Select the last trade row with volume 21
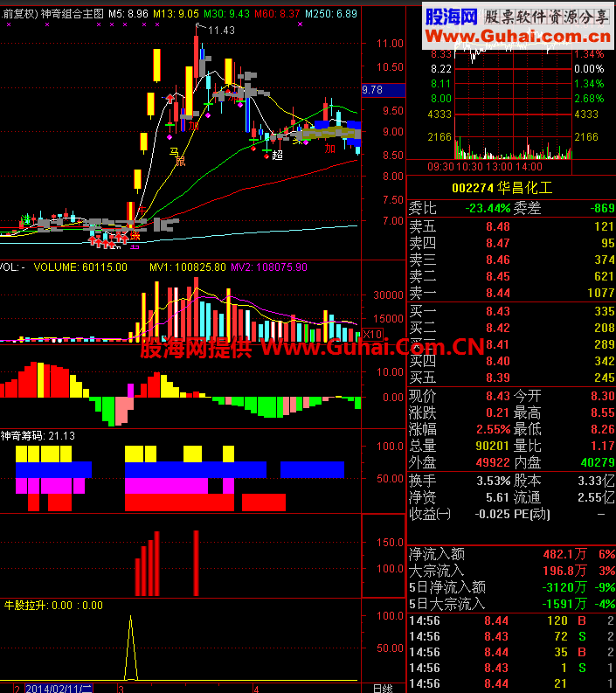This screenshot has width=616, height=693. click(x=512, y=683)
